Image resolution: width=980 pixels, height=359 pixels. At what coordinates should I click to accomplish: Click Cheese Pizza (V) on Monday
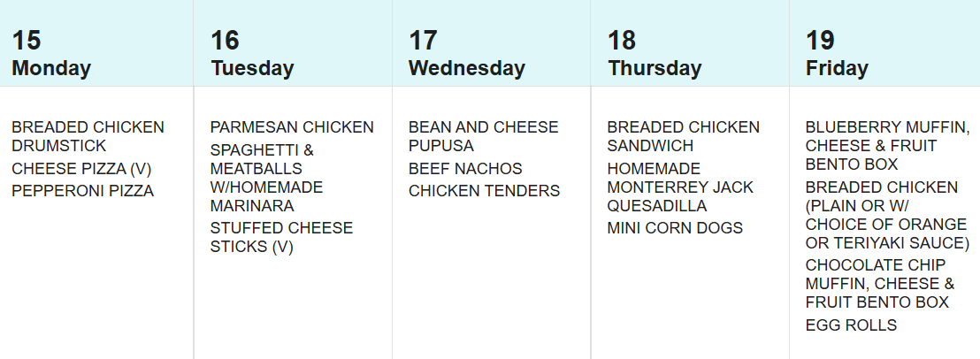(82, 169)
